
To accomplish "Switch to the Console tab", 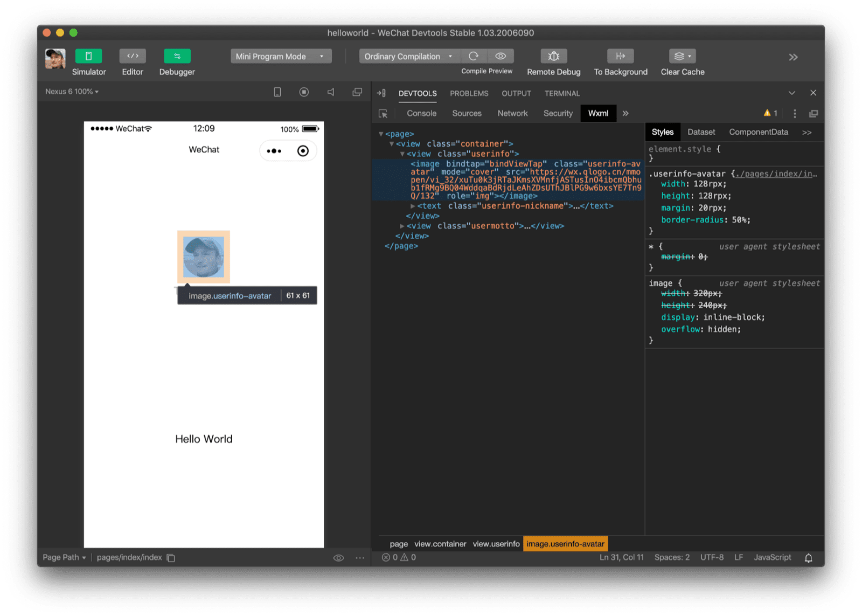I will 421,113.
